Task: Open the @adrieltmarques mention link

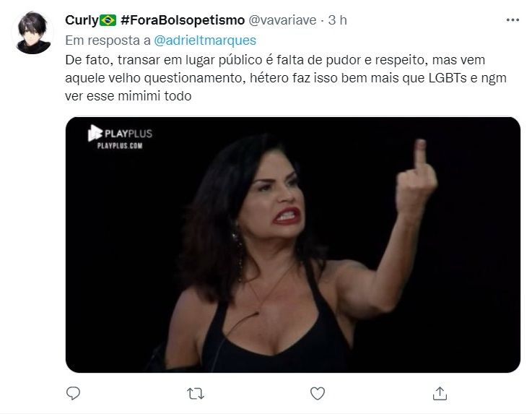Action: pyautogui.click(x=205, y=40)
